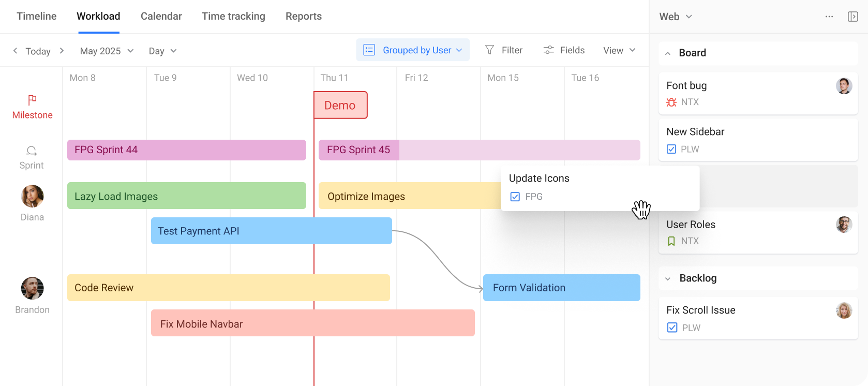Select the Sprint icon in the sidebar

[x=32, y=151]
